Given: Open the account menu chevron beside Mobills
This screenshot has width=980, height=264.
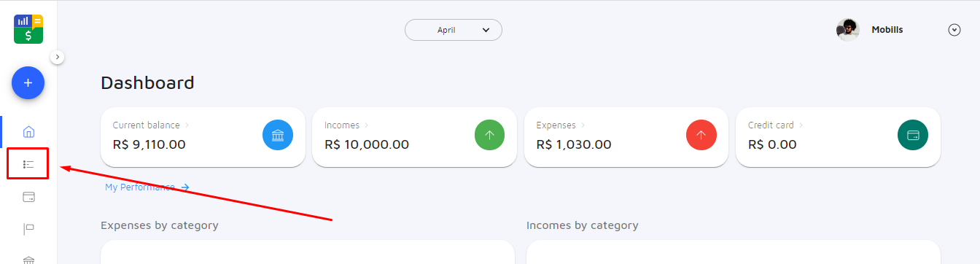Looking at the screenshot, I should pos(954,30).
